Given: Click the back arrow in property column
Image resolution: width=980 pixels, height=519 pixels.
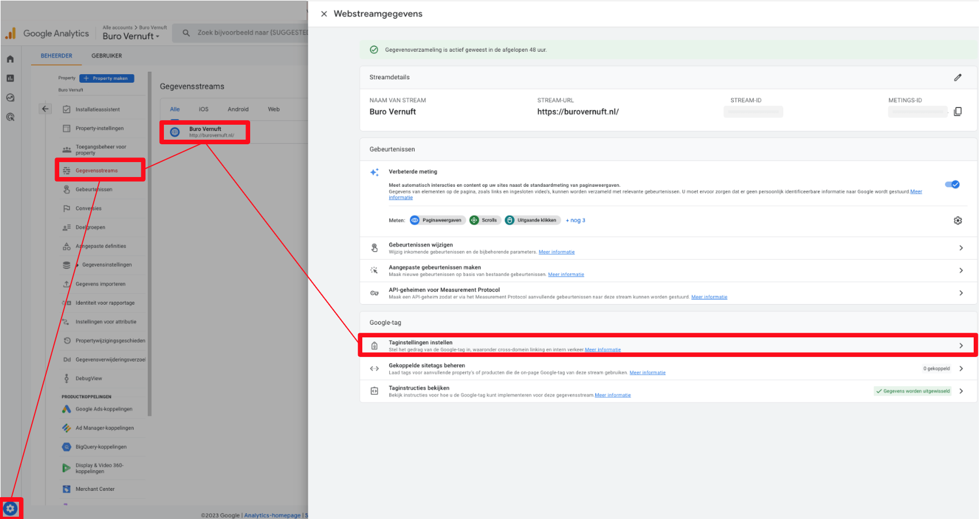Looking at the screenshot, I should 45,109.
